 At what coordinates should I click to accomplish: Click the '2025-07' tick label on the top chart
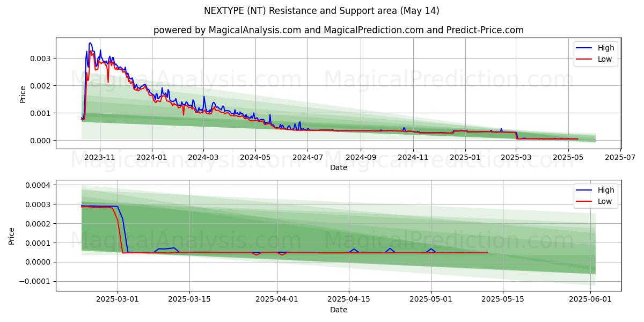(620, 157)
